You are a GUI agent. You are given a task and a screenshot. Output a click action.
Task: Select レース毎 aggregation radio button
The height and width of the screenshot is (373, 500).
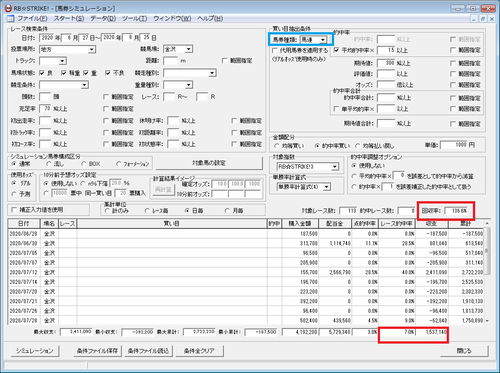pos(147,211)
